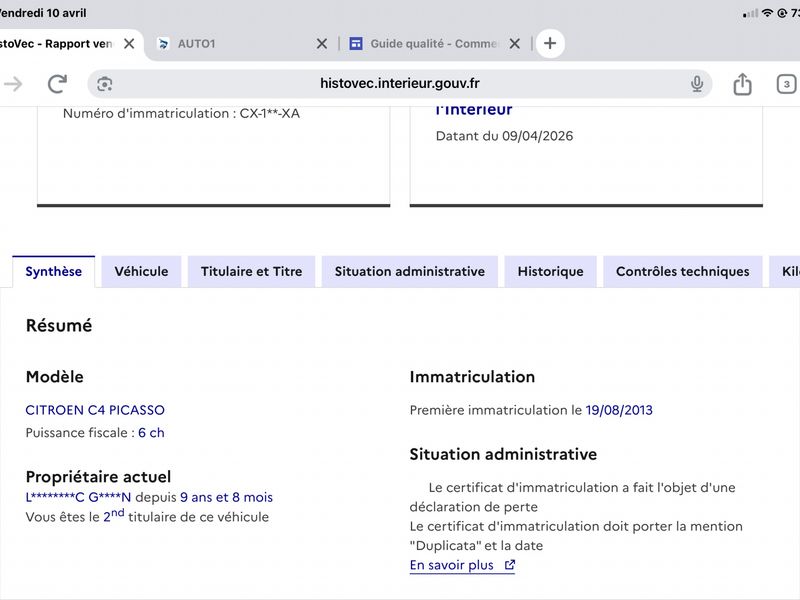Image resolution: width=800 pixels, height=600 pixels.
Task: Close the HistoVec Rapport tab
Action: tap(129, 44)
